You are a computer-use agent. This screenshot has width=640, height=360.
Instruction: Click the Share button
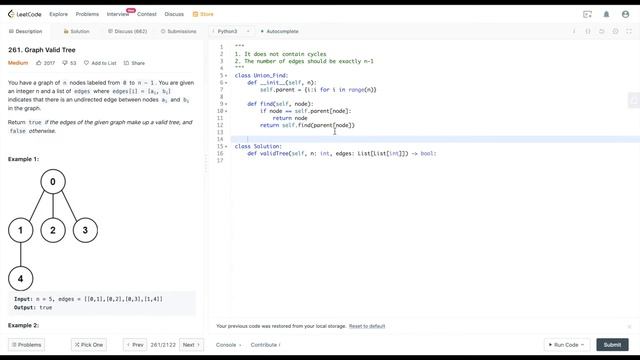click(134, 63)
